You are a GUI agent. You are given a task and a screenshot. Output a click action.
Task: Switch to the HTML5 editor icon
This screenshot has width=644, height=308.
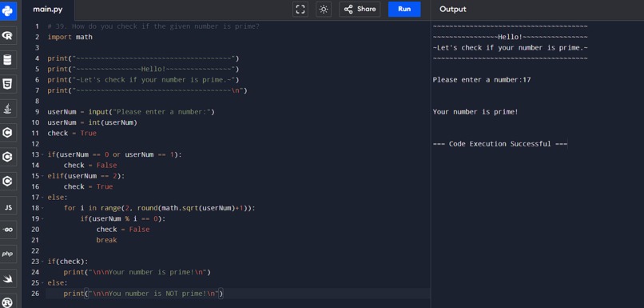(x=8, y=84)
